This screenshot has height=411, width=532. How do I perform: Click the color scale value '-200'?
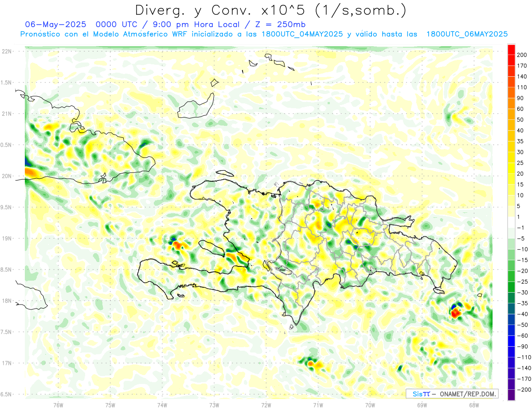(x=525, y=390)
